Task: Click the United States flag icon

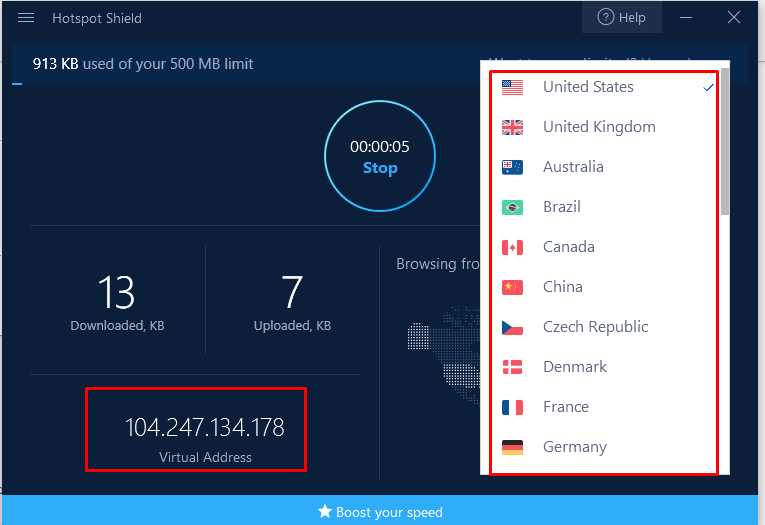Action: click(512, 87)
